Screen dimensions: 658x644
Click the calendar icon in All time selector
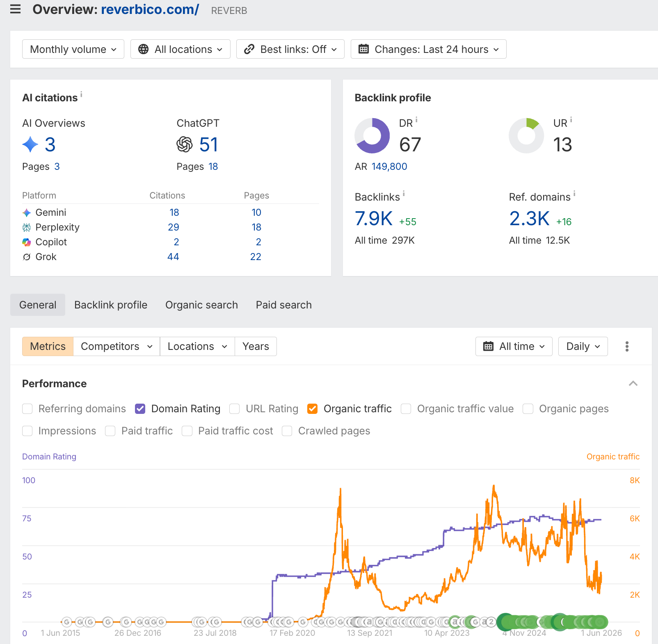coord(488,347)
